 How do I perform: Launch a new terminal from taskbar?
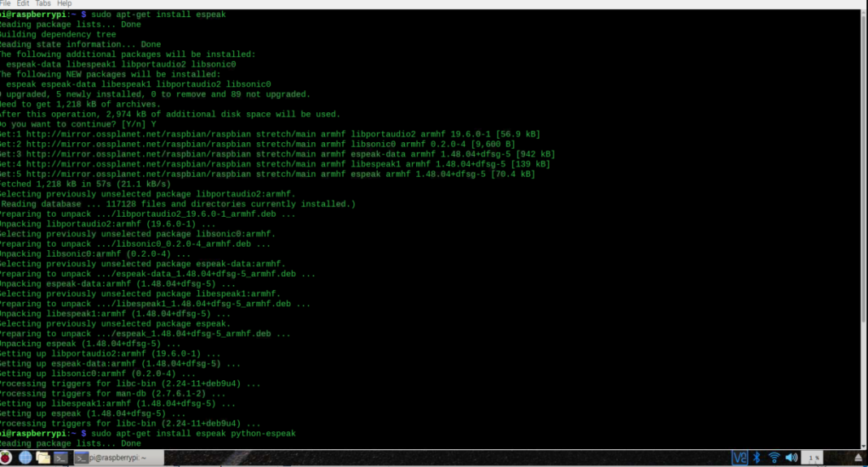(62, 458)
